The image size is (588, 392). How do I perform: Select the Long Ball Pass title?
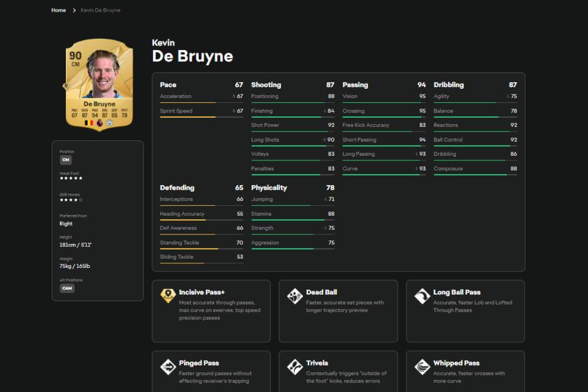(x=457, y=292)
